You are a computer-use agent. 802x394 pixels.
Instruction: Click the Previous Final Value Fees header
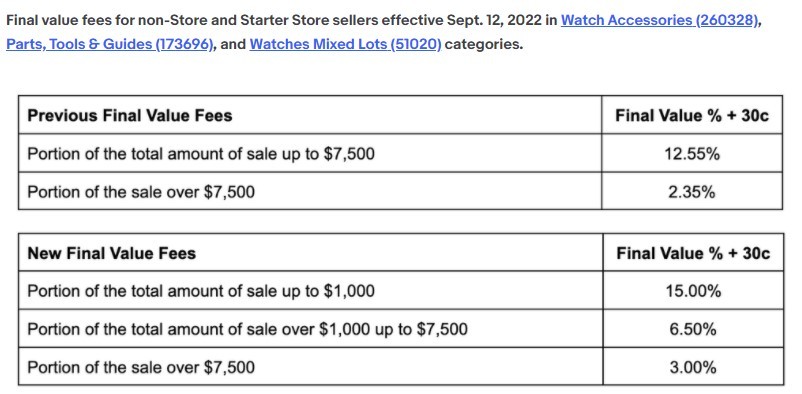130,116
